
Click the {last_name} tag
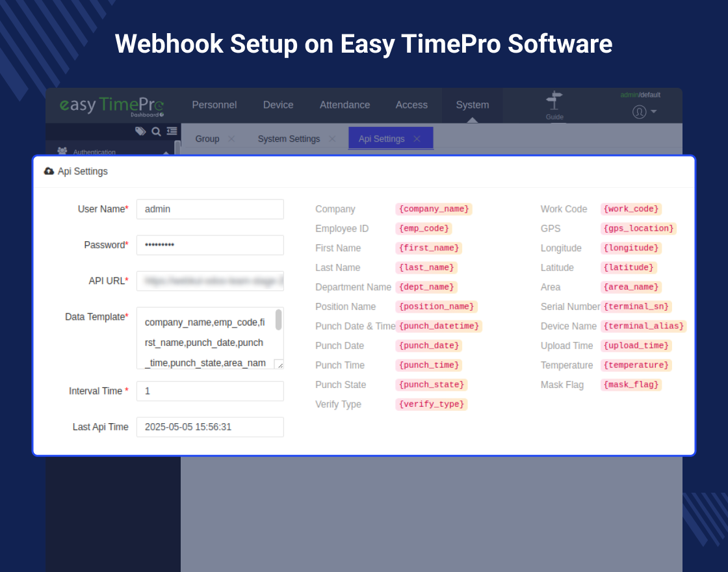pos(426,267)
